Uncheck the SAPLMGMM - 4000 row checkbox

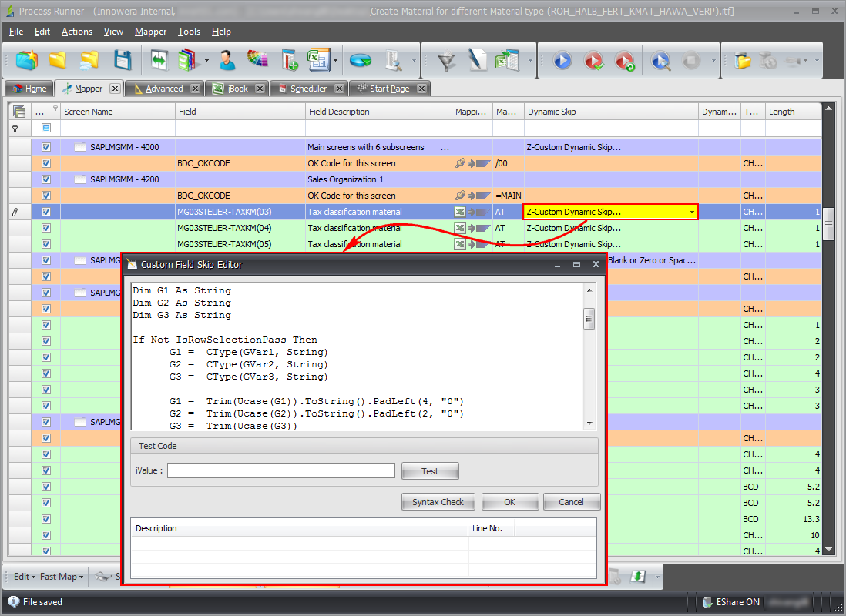pyautogui.click(x=46, y=147)
